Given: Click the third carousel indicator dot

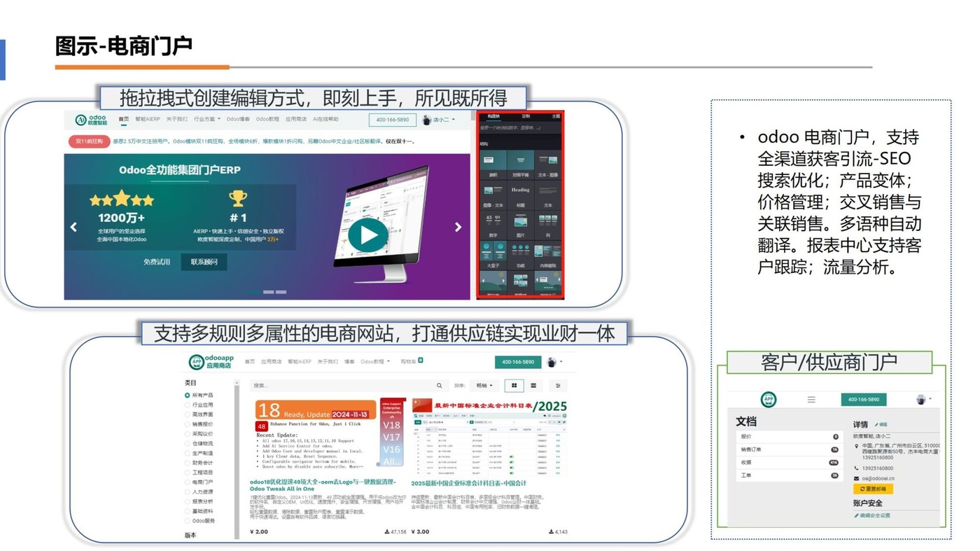Looking at the screenshot, I should coord(281,292).
